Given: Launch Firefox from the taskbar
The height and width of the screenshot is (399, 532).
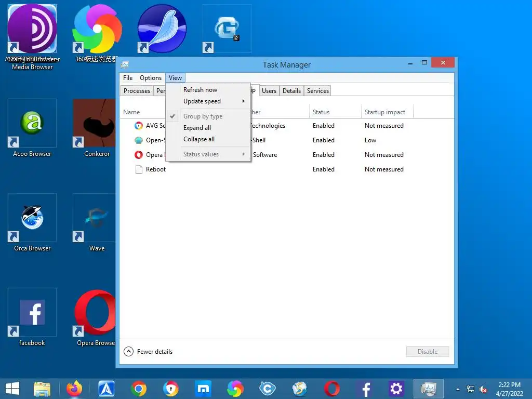Looking at the screenshot, I should coord(74,389).
